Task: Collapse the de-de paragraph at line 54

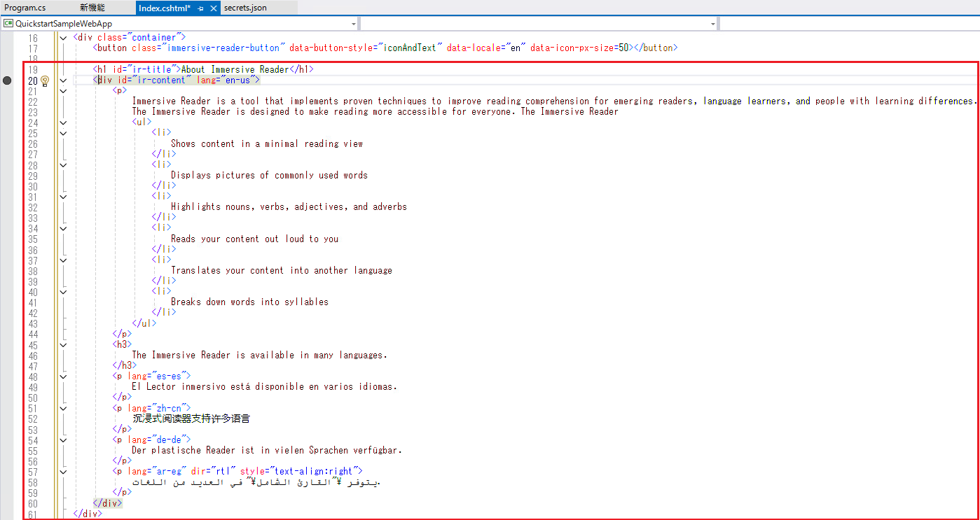Action: click(64, 440)
